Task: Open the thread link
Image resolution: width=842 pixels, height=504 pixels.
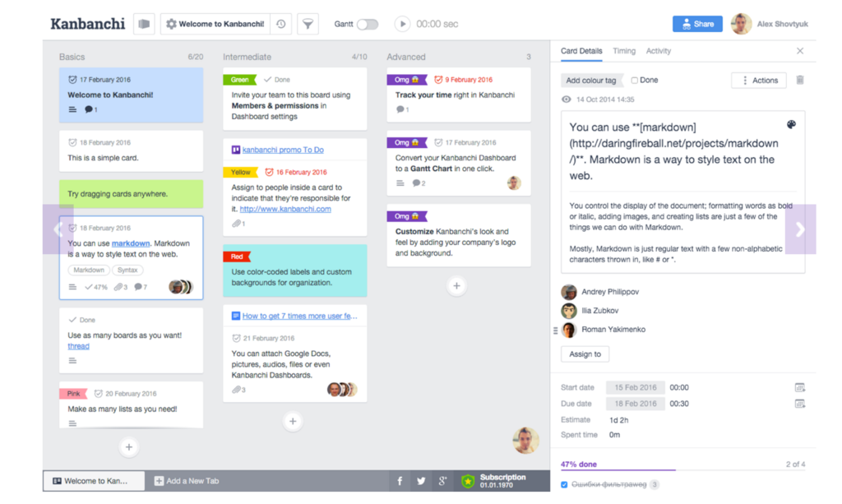Action: pos(78,346)
